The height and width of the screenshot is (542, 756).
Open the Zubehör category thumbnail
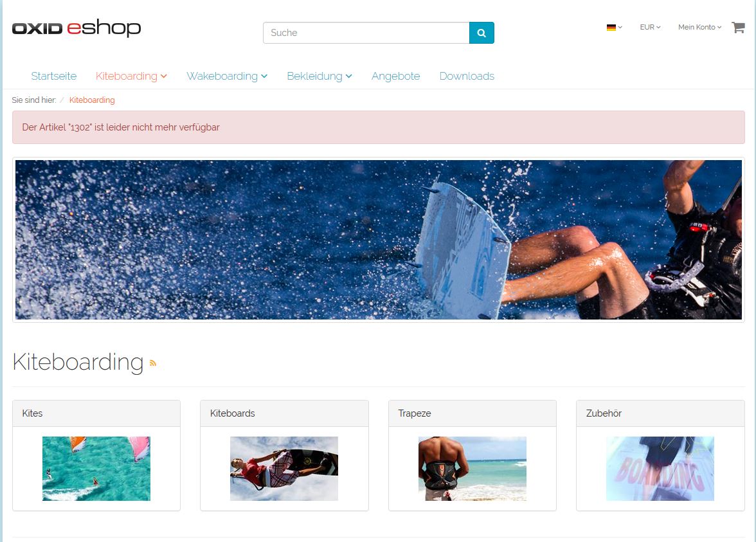pos(660,469)
